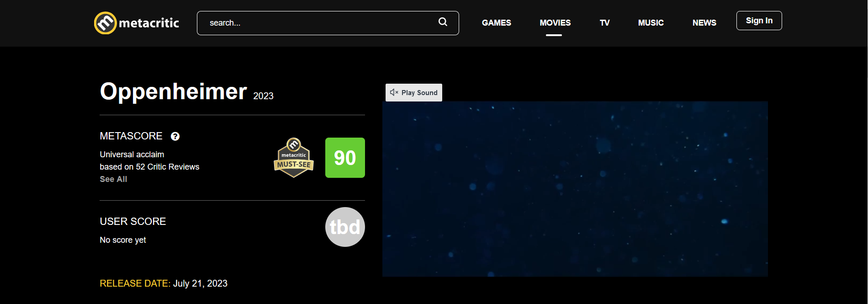This screenshot has width=868, height=304.
Task: Click the search magnifier icon
Action: [443, 22]
